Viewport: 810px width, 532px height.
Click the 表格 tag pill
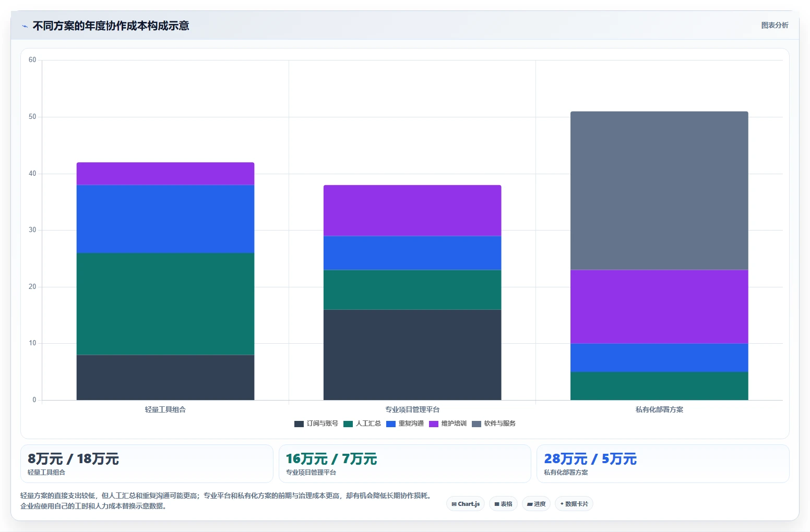(503, 504)
